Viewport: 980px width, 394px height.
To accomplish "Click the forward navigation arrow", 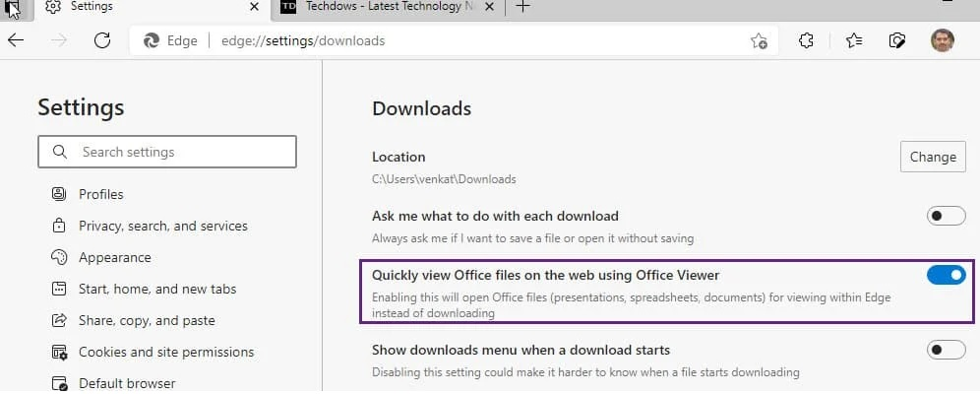I will click(59, 40).
